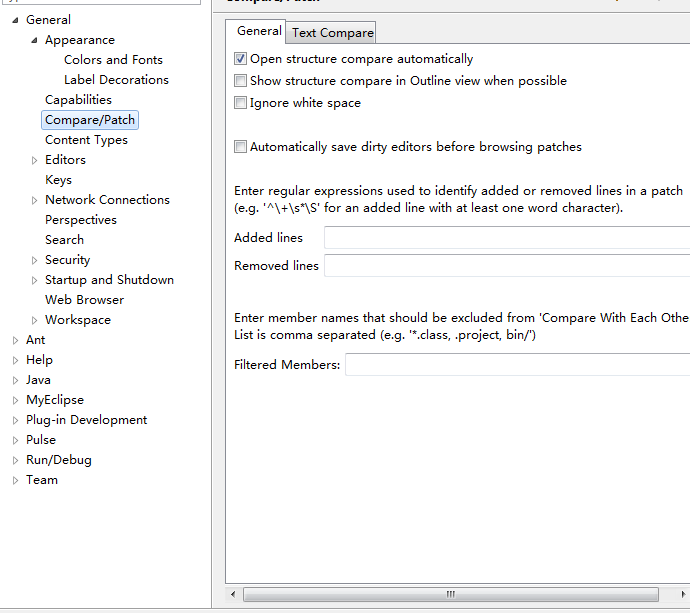This screenshot has width=690, height=613.
Task: Expand the MyEclipse preferences node
Action: tap(16, 400)
